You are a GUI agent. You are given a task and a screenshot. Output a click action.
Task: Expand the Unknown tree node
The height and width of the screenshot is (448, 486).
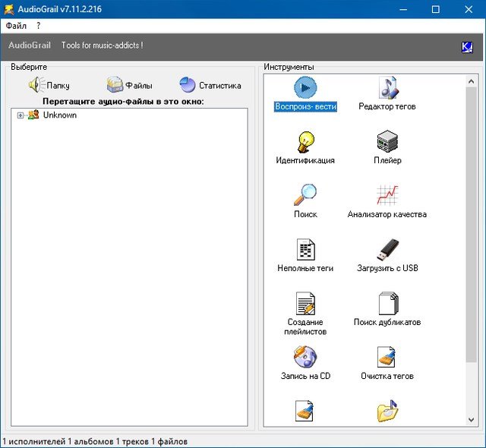21,115
